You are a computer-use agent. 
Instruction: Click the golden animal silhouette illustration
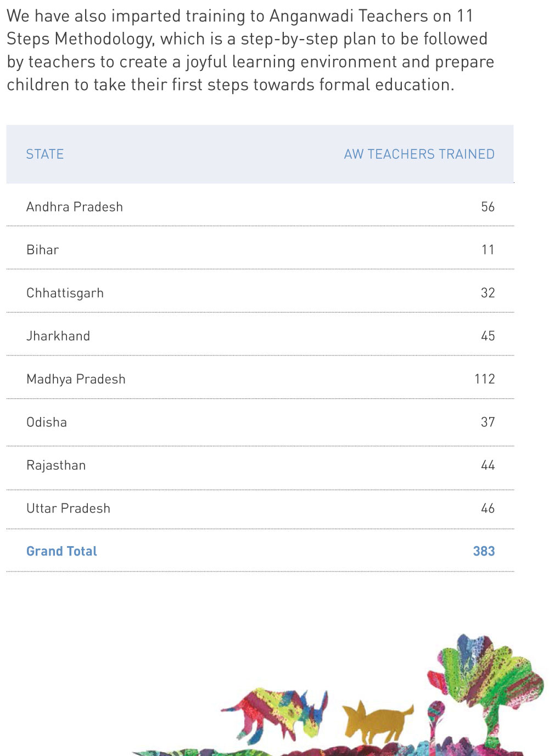pyautogui.click(x=378, y=721)
